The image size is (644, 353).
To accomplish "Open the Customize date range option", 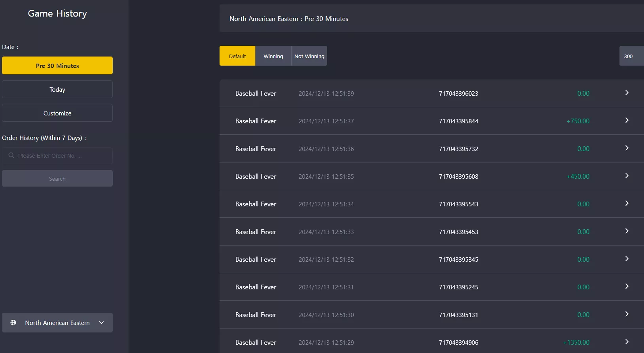I will tap(57, 113).
